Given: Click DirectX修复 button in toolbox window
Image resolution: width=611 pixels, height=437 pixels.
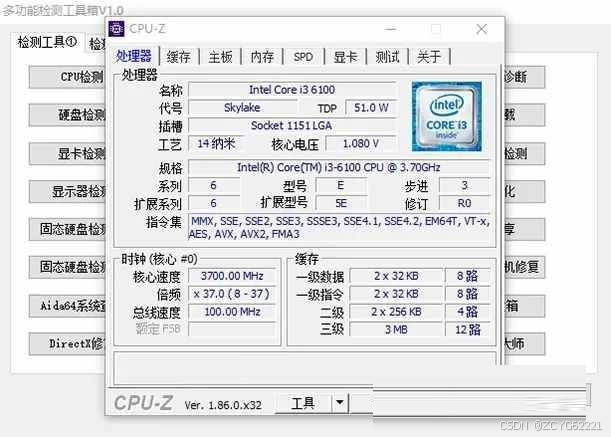Looking at the screenshot, I should (68, 344).
